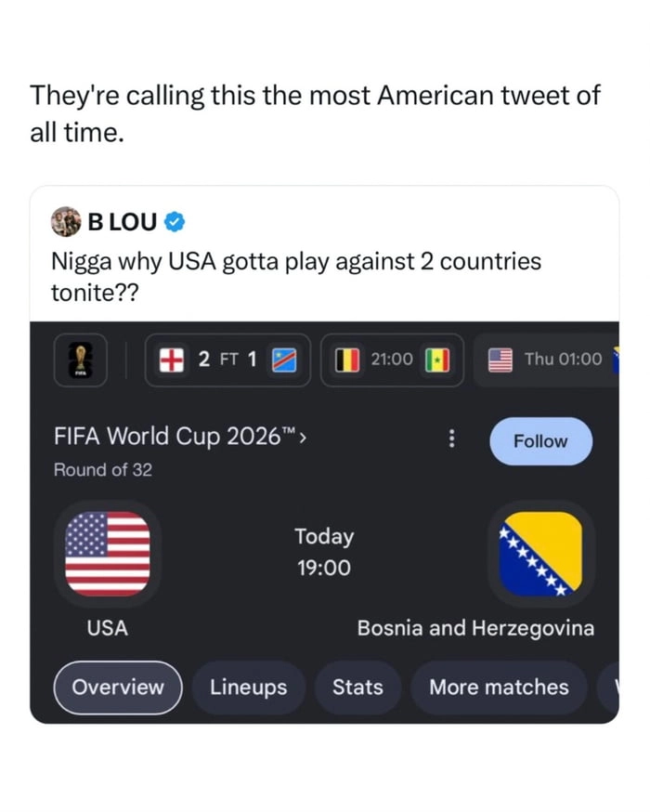Click the large USA team flag
Image resolution: width=650 pixels, height=812 pixels.
[x=108, y=554]
